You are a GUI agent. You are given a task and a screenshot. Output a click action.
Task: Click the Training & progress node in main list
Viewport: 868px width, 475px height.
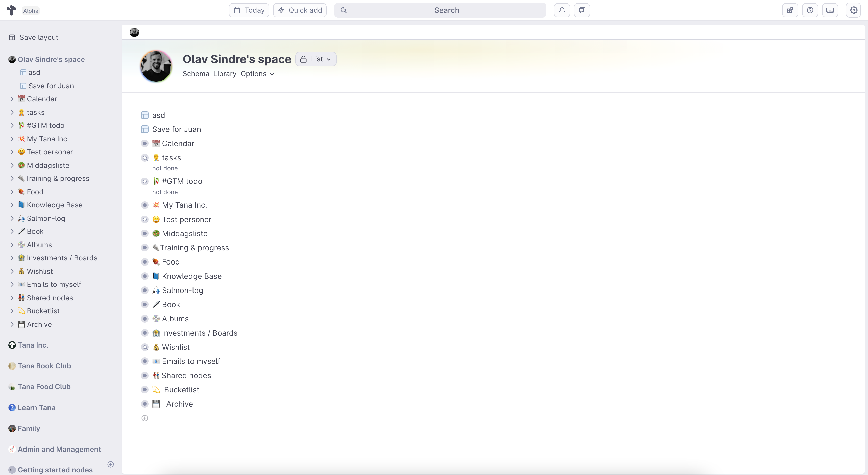click(x=195, y=248)
